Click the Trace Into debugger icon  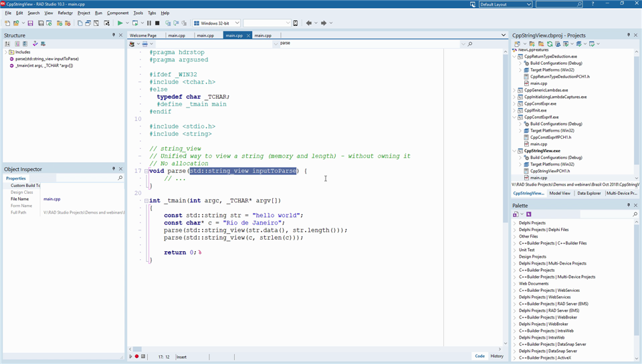[168, 23]
